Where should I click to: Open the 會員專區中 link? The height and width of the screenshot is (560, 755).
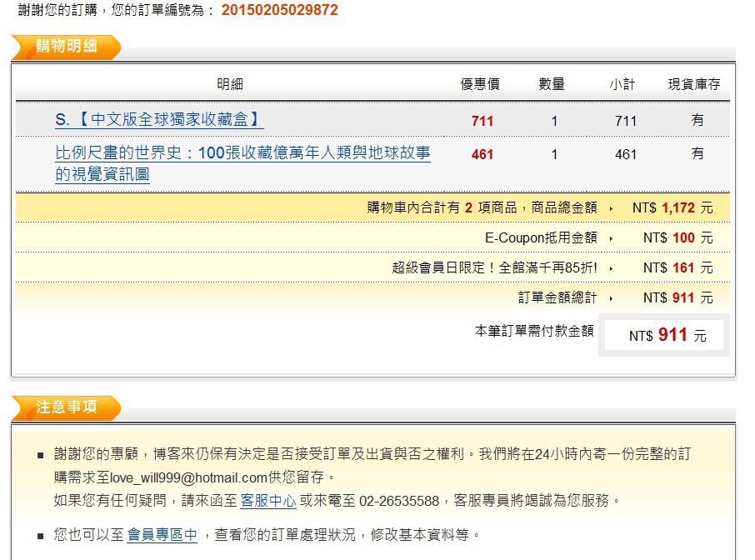point(162,534)
